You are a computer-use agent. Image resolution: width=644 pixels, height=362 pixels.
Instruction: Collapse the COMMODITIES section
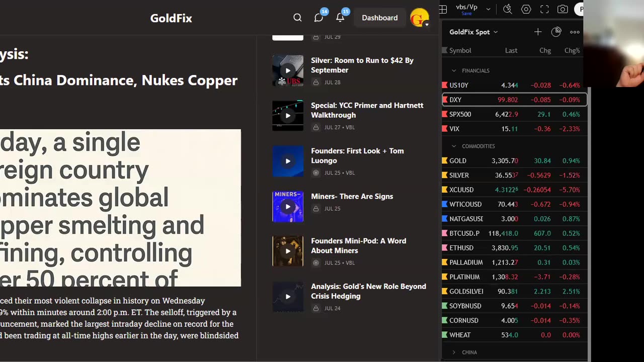click(454, 146)
